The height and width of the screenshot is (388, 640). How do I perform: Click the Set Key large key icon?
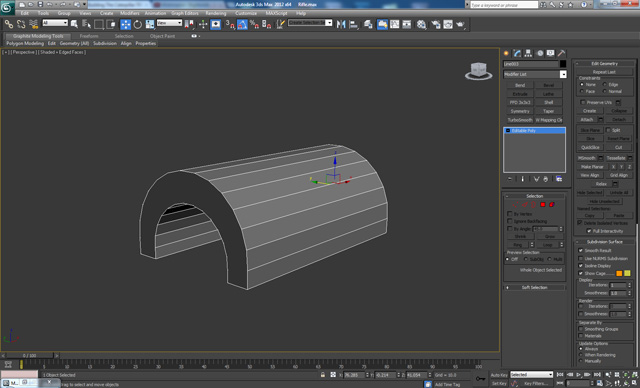tap(480, 379)
